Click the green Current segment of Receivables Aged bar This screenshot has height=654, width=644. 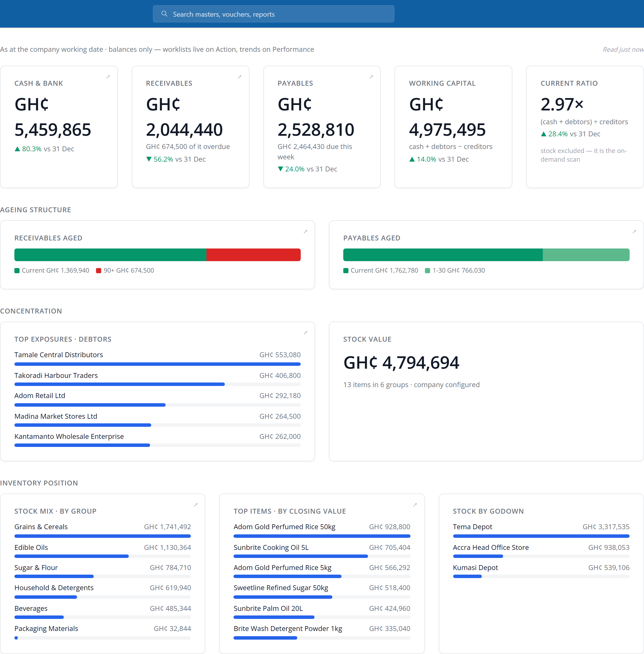(110, 255)
